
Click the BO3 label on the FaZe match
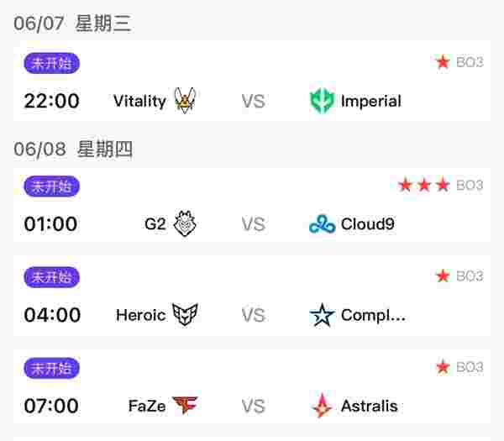click(470, 367)
